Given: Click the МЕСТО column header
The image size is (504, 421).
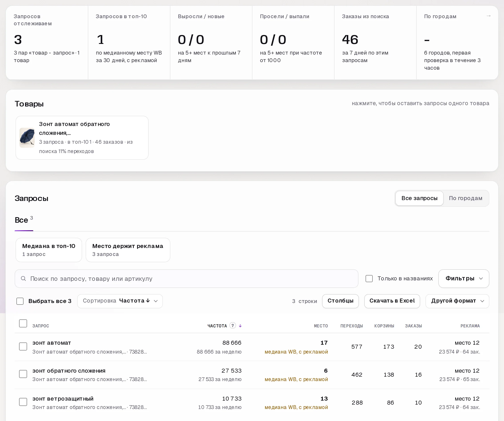Looking at the screenshot, I should tap(321, 326).
